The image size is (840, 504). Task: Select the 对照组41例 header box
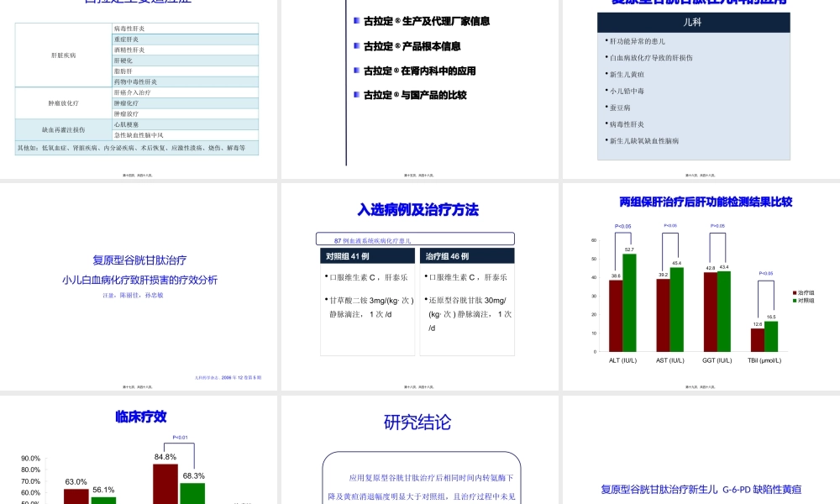[367, 255]
